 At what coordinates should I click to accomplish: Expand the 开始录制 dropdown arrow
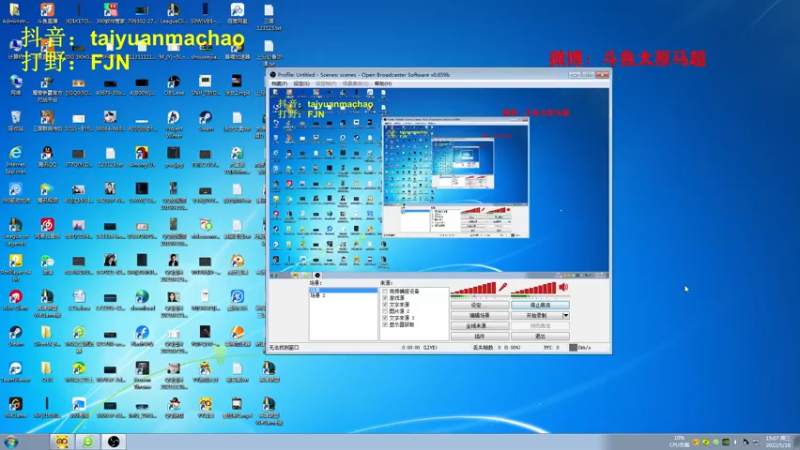point(566,315)
